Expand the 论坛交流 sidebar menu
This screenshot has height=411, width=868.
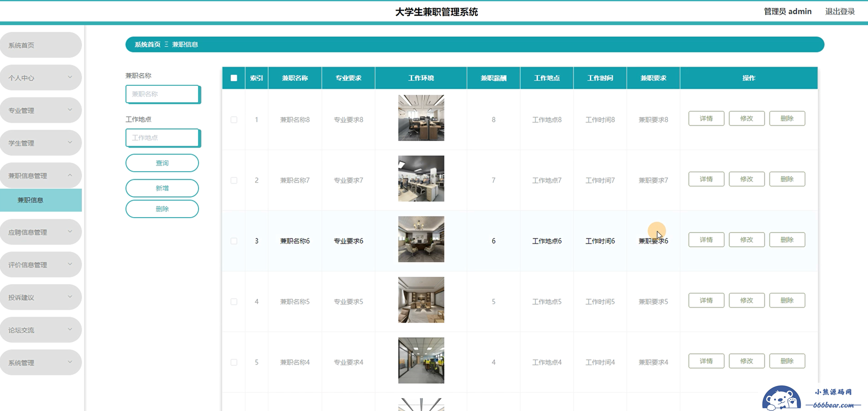[41, 330]
